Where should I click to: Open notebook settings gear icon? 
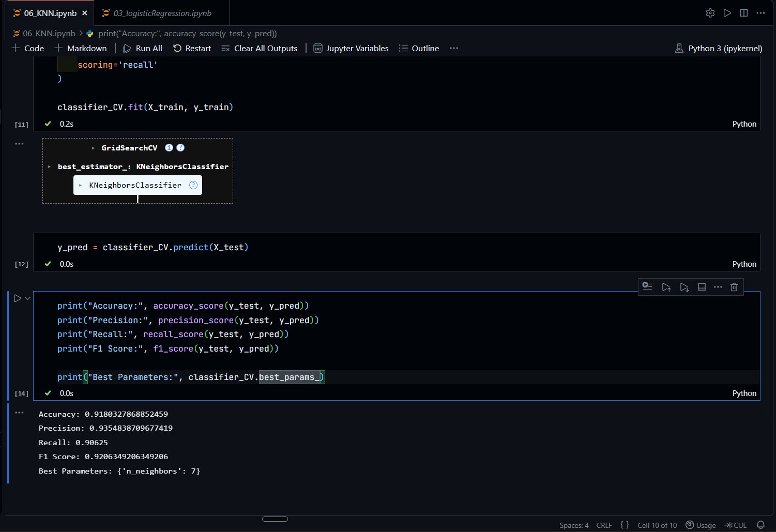pos(710,13)
